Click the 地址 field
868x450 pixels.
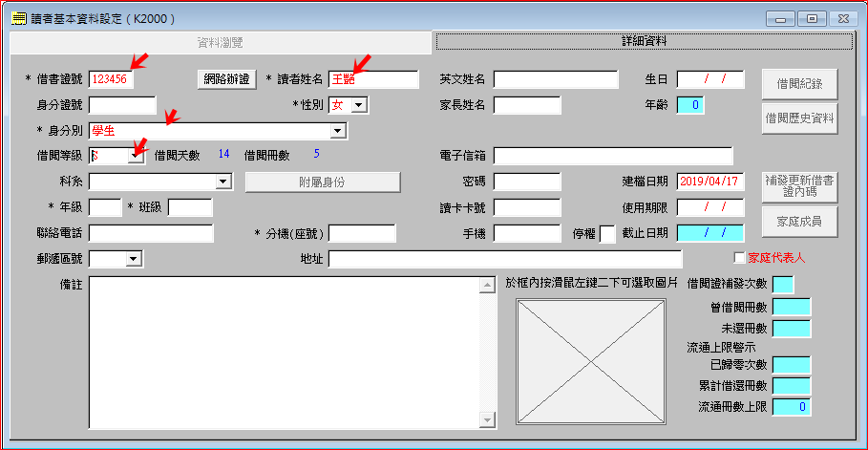(x=505, y=259)
